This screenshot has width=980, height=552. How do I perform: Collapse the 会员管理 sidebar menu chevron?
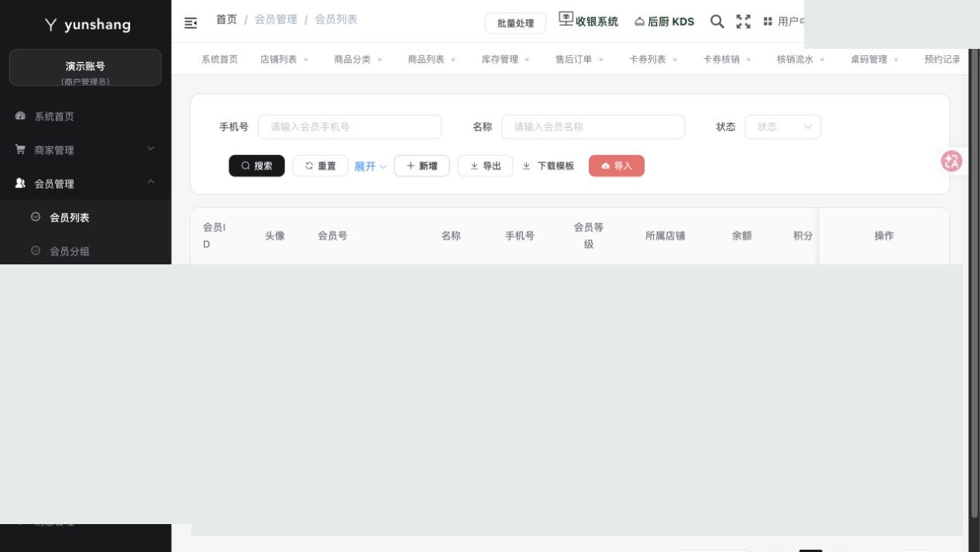[151, 183]
